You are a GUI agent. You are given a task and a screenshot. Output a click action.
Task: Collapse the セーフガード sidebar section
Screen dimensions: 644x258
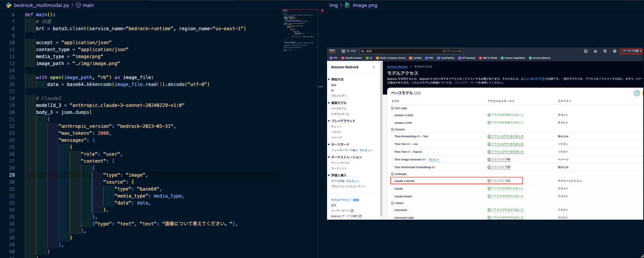coord(329,144)
